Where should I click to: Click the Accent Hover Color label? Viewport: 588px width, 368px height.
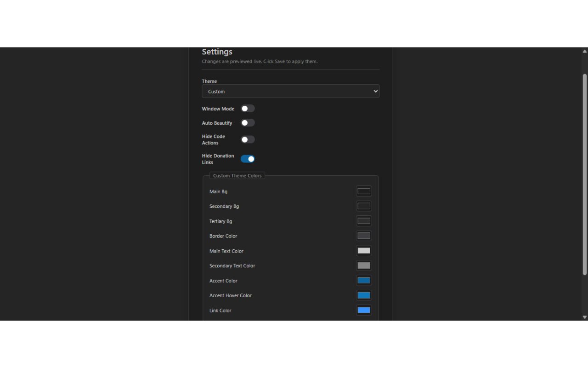tap(231, 295)
